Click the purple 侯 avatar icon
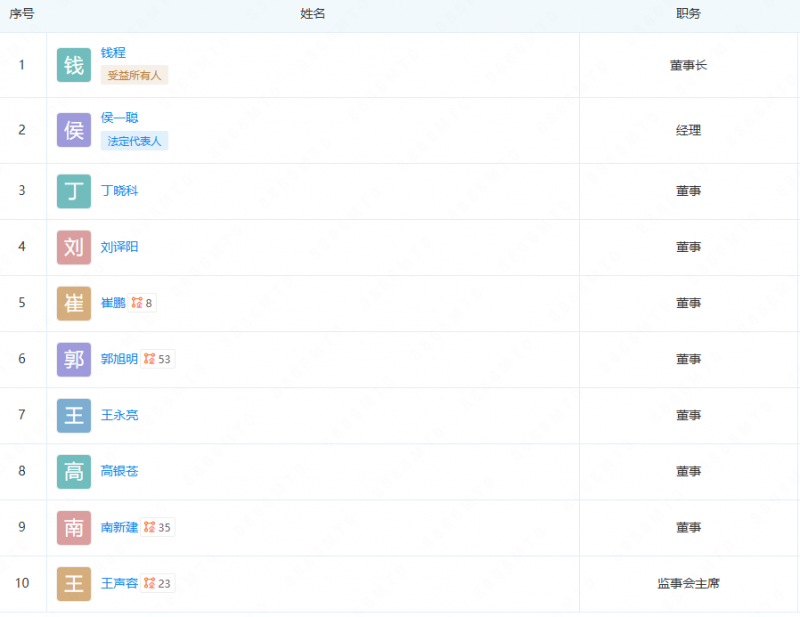 [x=74, y=130]
